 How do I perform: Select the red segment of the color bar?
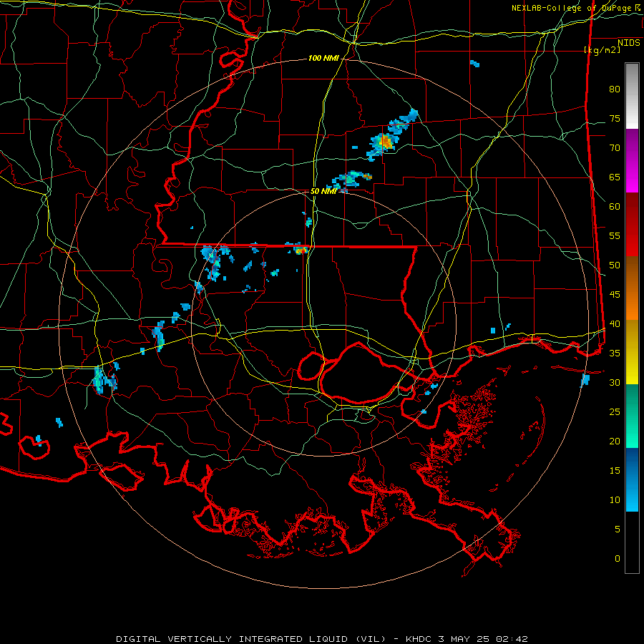click(x=632, y=225)
